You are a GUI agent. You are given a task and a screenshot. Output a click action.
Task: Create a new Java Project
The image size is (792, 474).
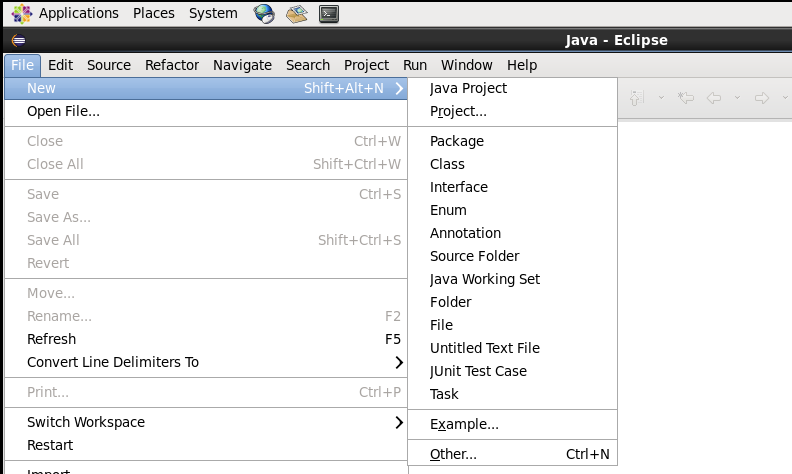pyautogui.click(x=513, y=88)
